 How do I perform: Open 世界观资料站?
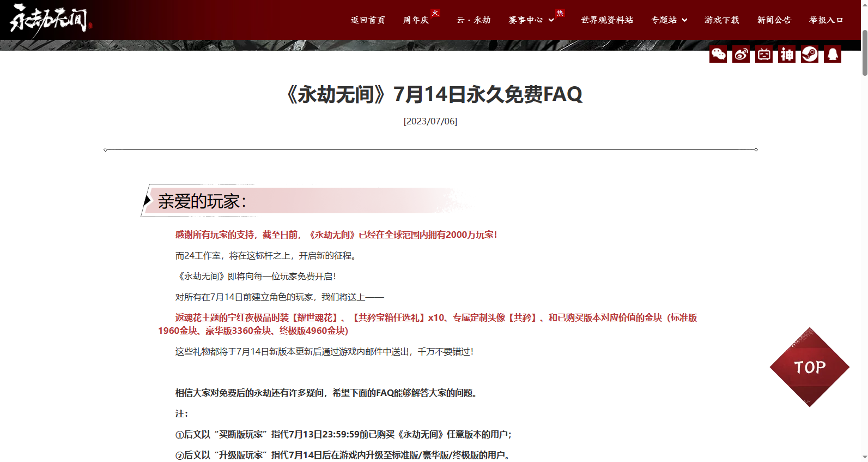pos(607,20)
